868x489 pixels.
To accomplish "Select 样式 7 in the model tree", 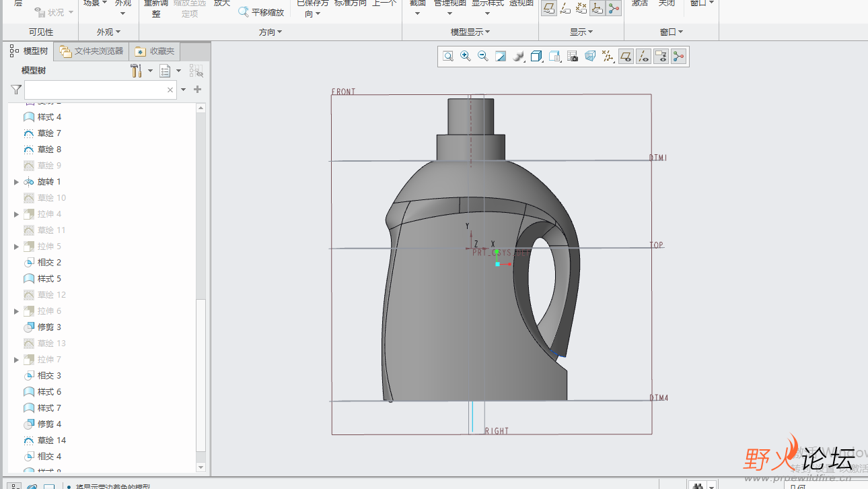I will pos(49,408).
